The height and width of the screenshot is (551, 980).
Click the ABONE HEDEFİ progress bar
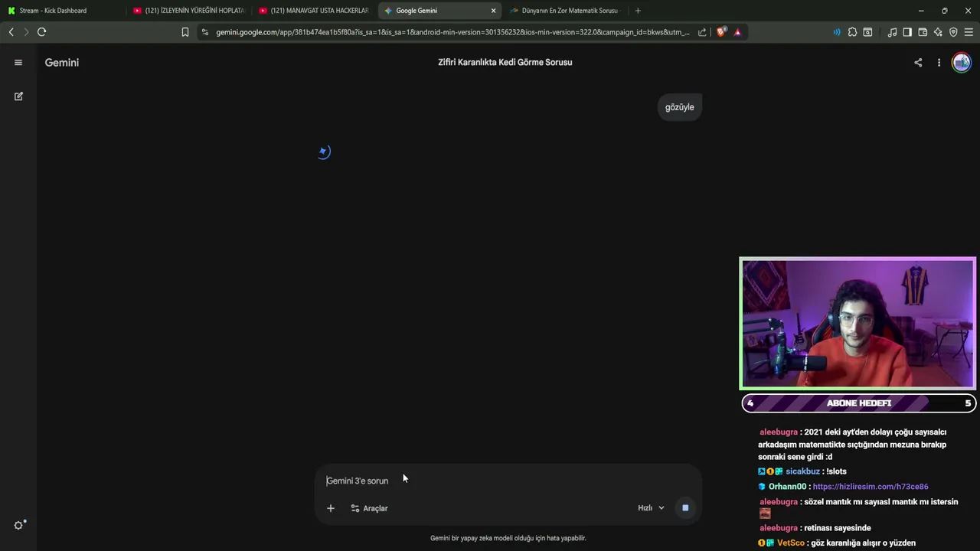coord(858,403)
